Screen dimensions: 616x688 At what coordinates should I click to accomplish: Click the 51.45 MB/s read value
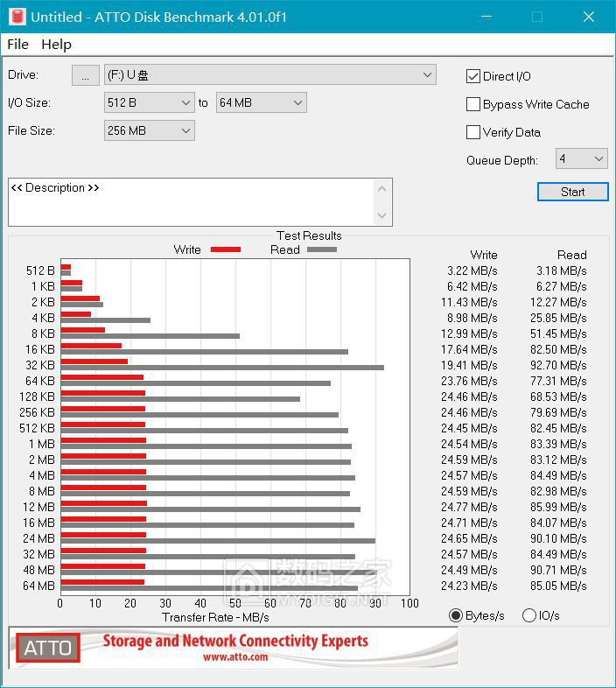(x=558, y=333)
